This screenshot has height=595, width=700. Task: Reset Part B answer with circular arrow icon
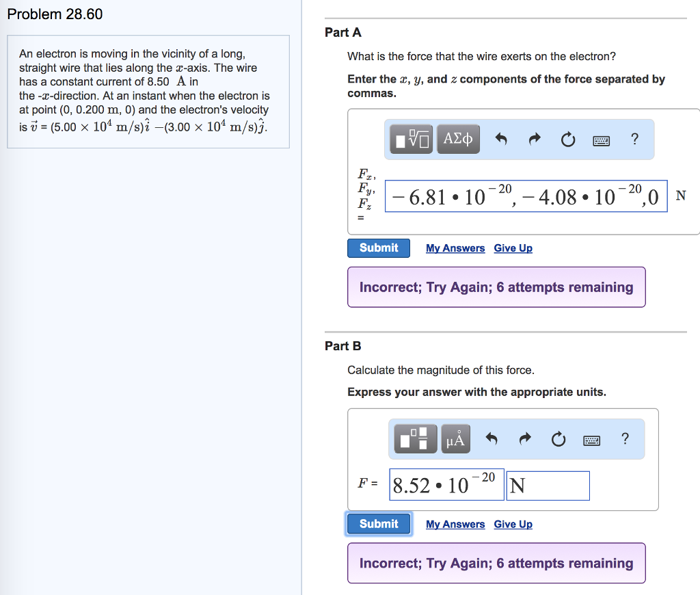(558, 439)
